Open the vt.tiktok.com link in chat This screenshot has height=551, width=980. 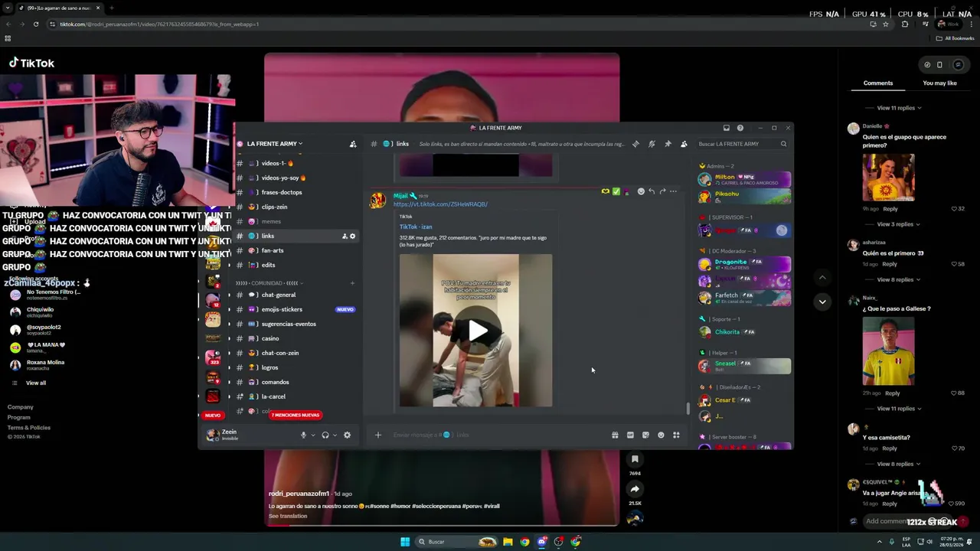pyautogui.click(x=440, y=204)
